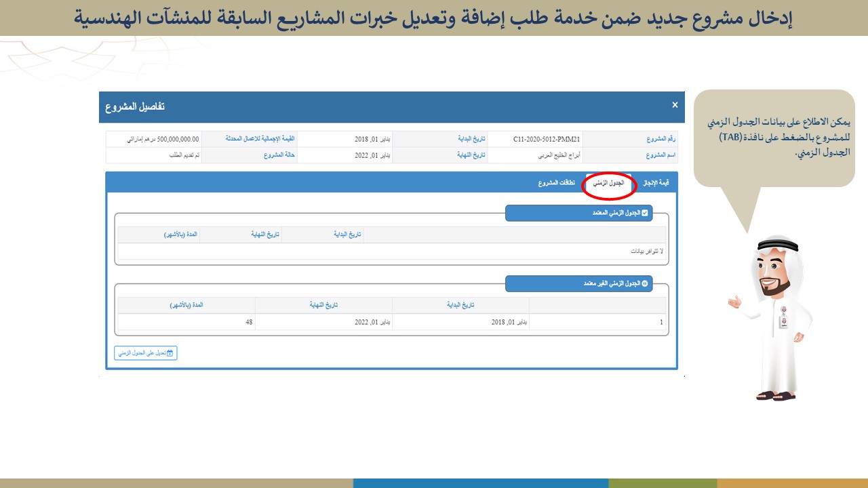This screenshot has height=488, width=868.
Task: Open the نطاقات المشروع tab
Action: (557, 184)
